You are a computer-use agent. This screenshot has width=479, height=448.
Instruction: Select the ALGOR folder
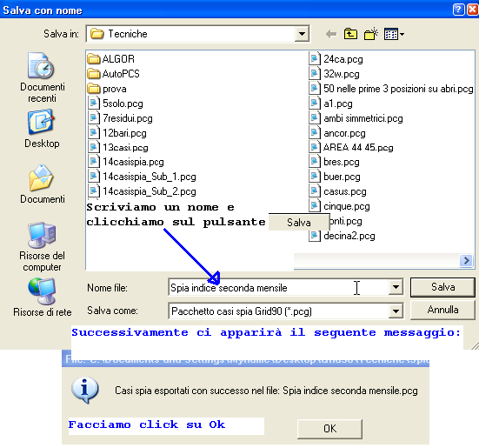(110, 58)
